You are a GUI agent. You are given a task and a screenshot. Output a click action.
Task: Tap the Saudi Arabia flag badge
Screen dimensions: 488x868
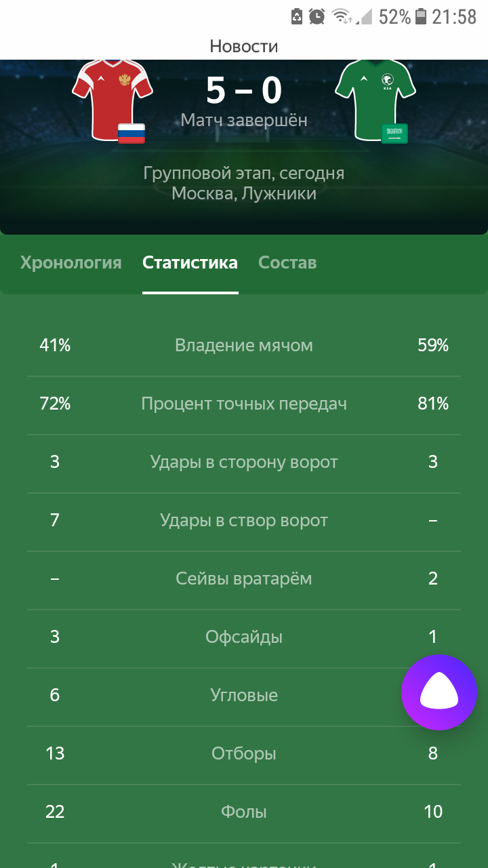[394, 134]
